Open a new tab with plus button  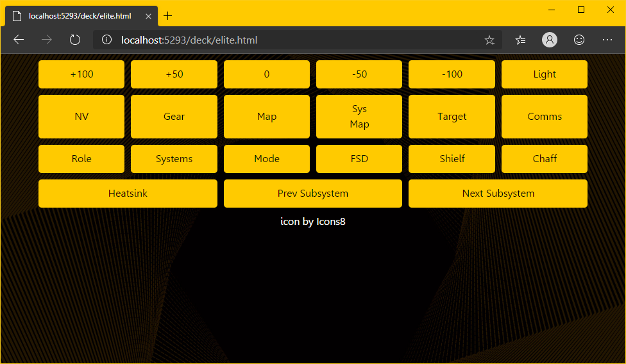click(x=168, y=15)
